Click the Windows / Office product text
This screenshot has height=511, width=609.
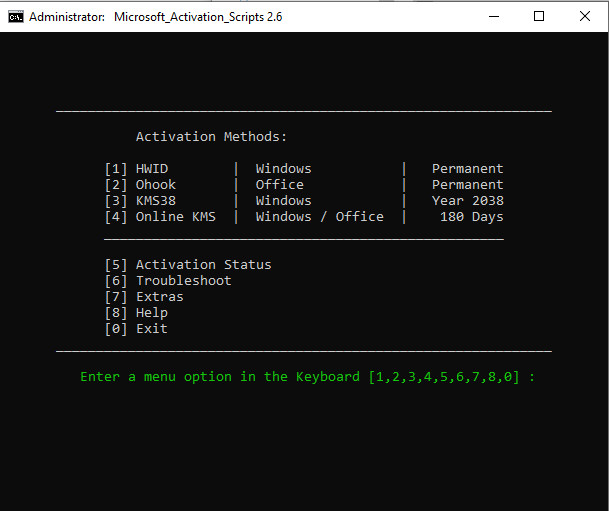pos(319,217)
